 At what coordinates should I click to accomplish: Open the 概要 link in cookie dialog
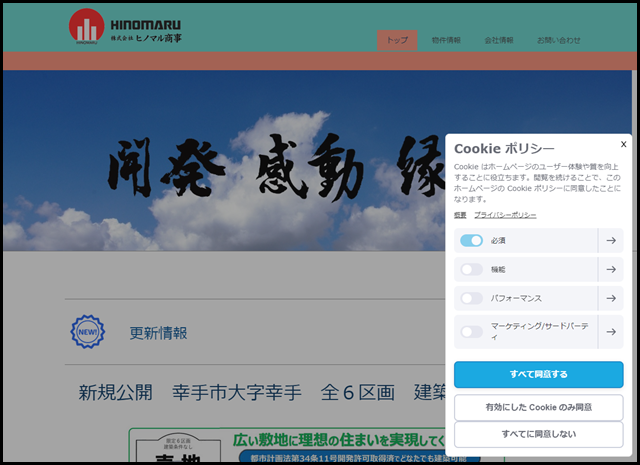460,215
